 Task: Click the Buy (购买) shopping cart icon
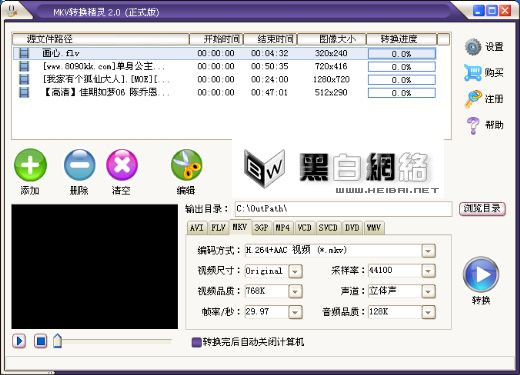[x=473, y=73]
